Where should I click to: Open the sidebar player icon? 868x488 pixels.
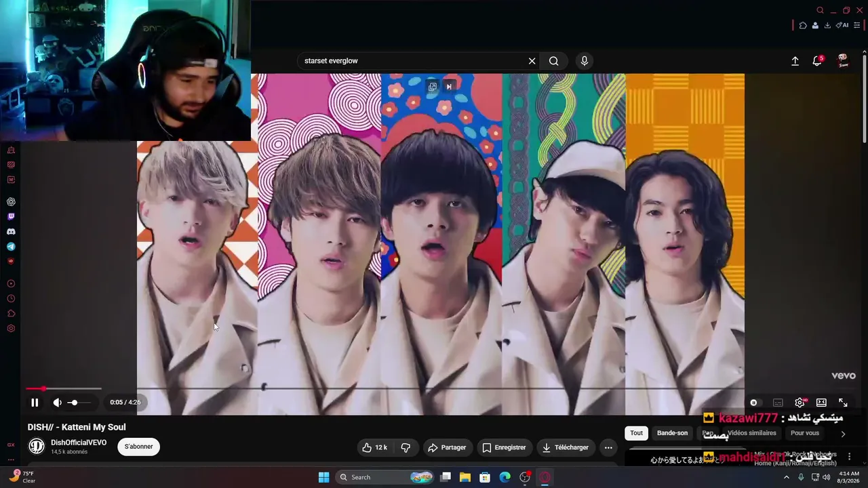11,284
